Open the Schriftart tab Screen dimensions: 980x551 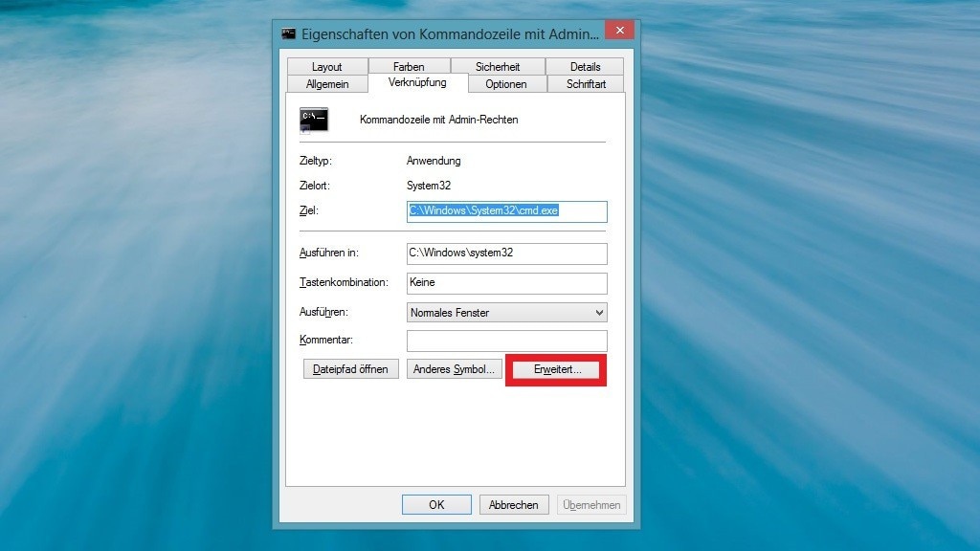[x=585, y=84]
